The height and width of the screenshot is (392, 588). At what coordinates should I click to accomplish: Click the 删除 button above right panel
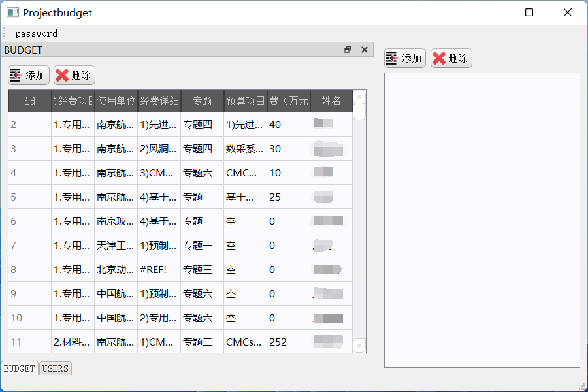451,58
